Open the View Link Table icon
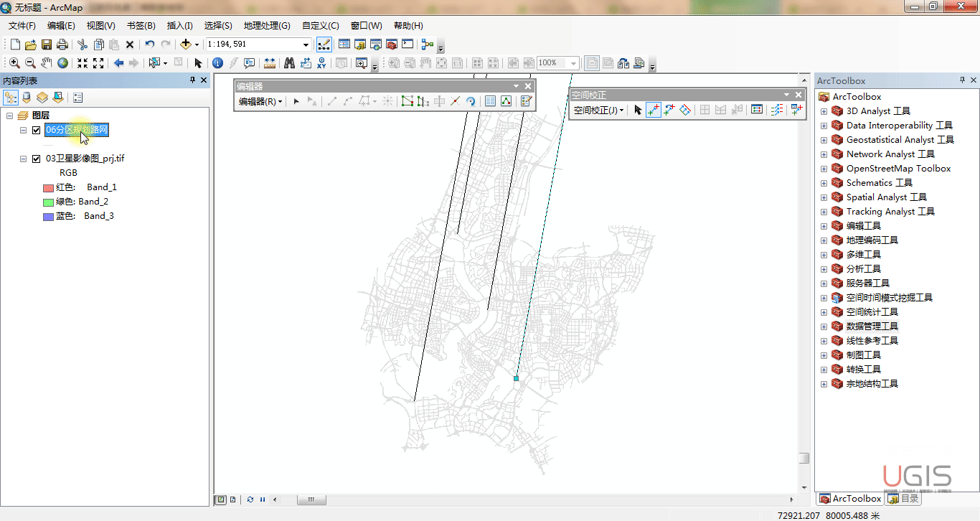The height and width of the screenshot is (521, 980). [x=757, y=110]
